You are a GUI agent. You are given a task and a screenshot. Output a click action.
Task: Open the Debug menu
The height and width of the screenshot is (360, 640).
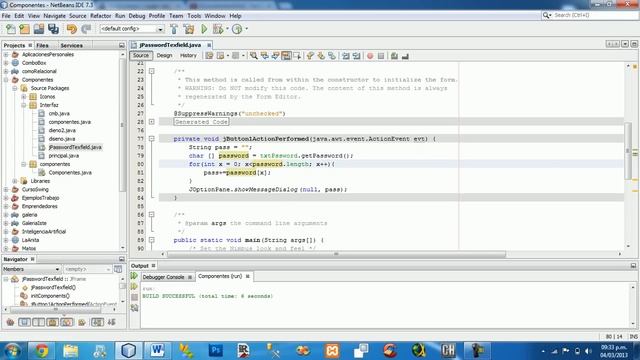[x=137, y=16]
